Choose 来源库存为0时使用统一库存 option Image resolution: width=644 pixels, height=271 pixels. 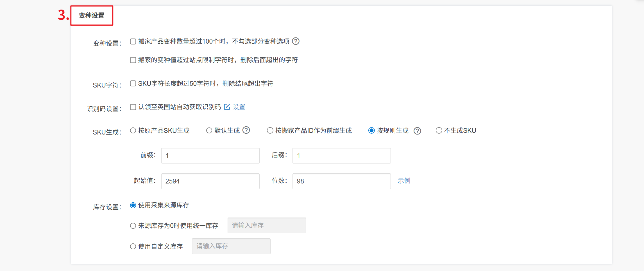pos(133,226)
